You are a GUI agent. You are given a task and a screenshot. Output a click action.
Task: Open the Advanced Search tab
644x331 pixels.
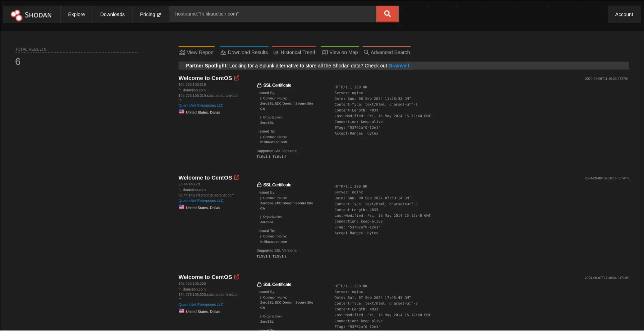(387, 52)
